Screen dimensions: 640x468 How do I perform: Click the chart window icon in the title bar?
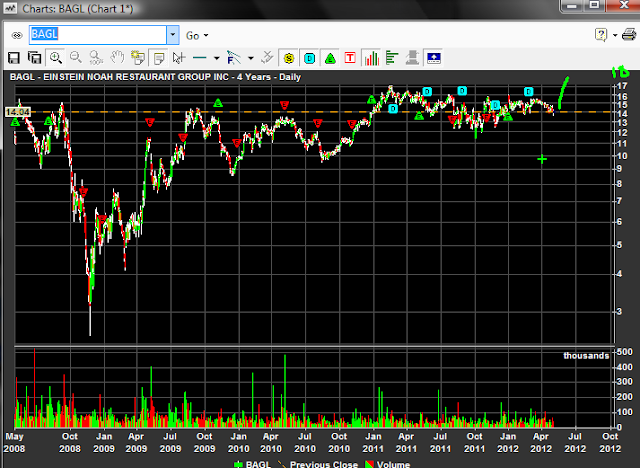[10, 7]
